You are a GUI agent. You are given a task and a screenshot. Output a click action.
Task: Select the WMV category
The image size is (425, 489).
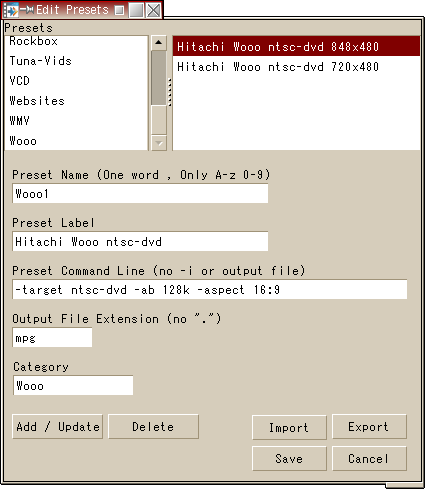click(76, 121)
